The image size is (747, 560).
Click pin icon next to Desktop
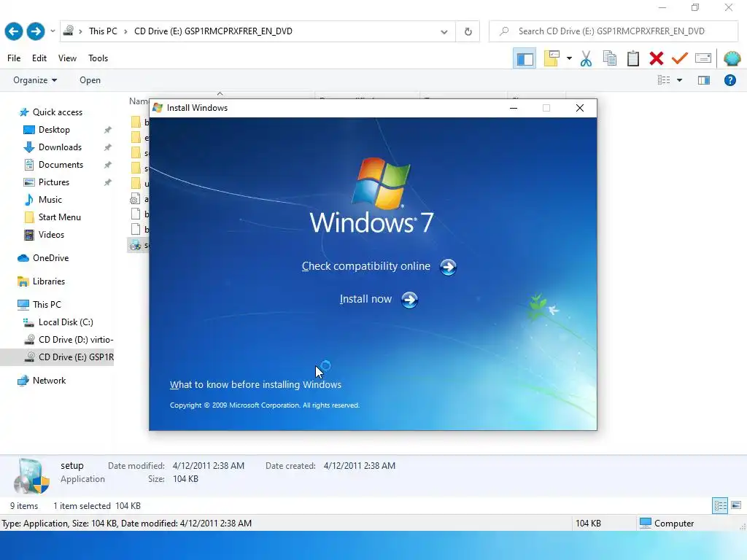(x=108, y=130)
